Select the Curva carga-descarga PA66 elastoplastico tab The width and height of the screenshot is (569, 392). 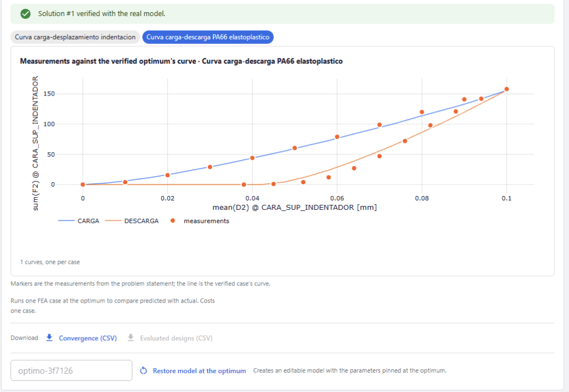point(208,37)
